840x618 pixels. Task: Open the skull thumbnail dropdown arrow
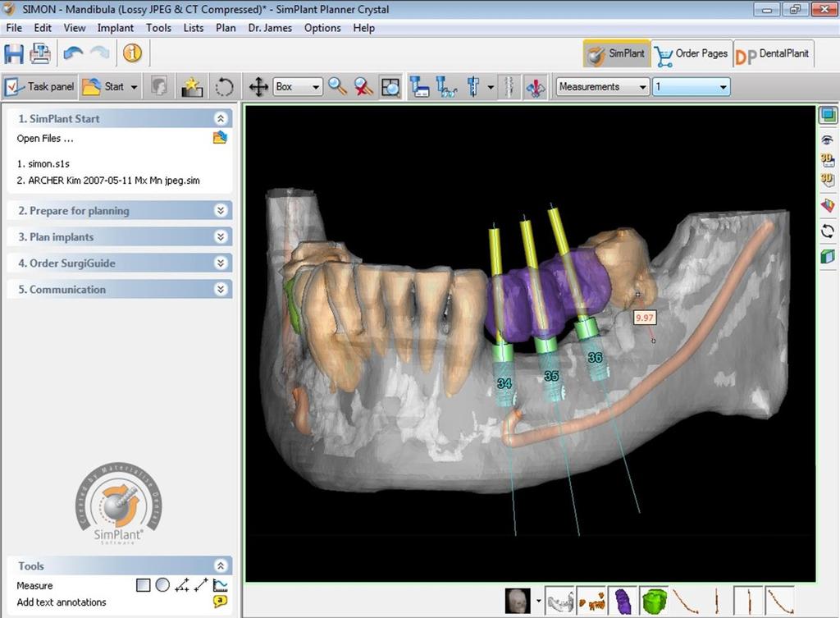[x=538, y=601]
